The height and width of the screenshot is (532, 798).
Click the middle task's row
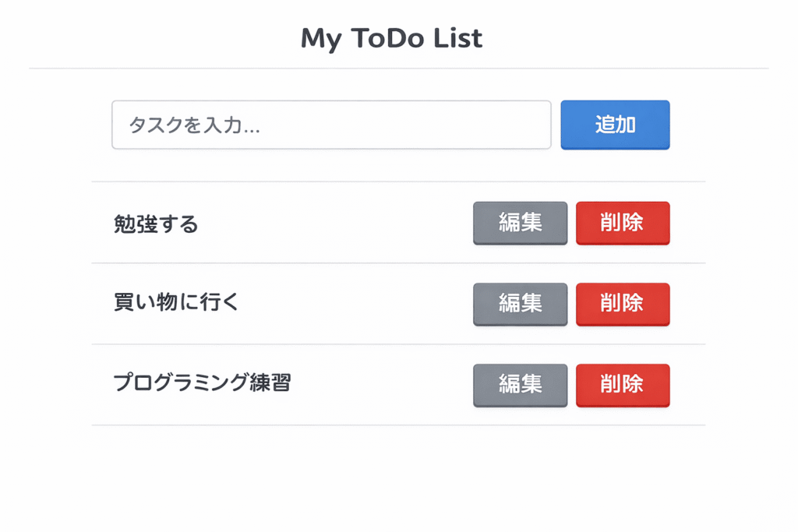pos(312,305)
